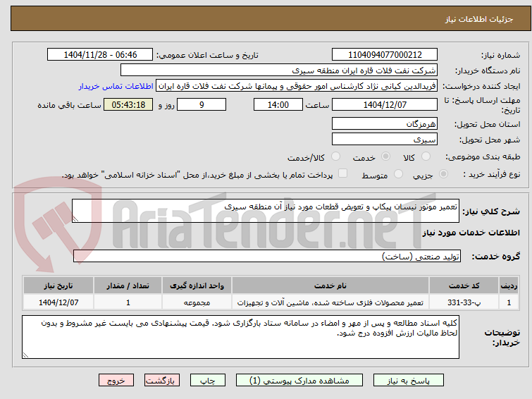Click the مجموعه unit cell
The image size is (532, 399).
click(197, 302)
